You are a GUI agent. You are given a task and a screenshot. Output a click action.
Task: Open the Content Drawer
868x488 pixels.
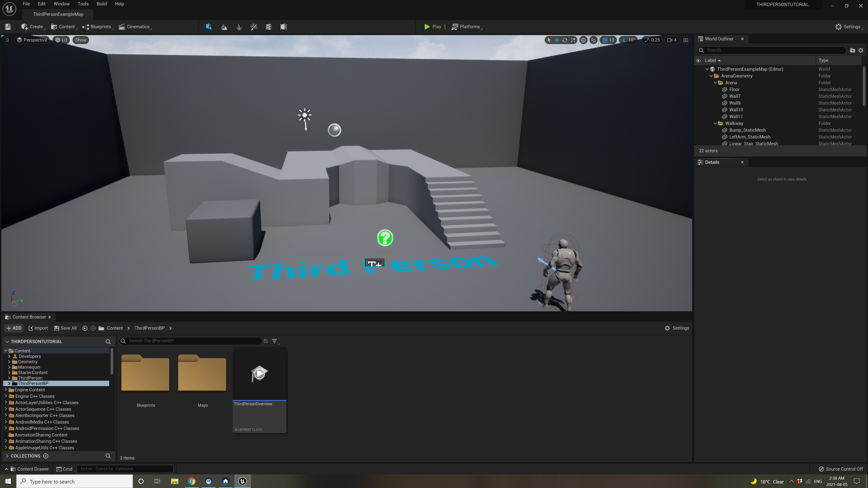[x=27, y=469]
